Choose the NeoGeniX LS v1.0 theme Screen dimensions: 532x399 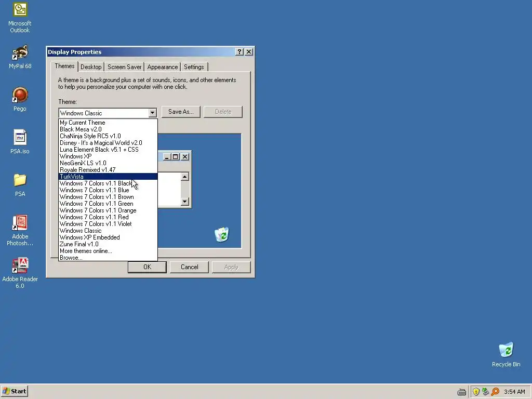[x=108, y=163]
